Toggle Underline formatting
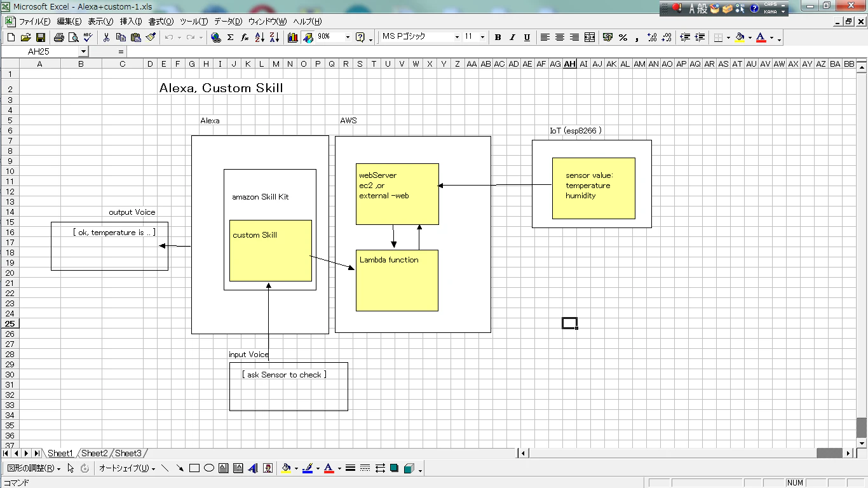This screenshot has height=488, width=868. 527,37
